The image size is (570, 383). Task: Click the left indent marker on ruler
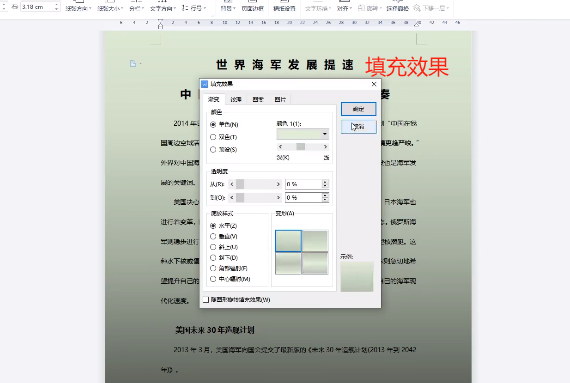(x=160, y=25)
